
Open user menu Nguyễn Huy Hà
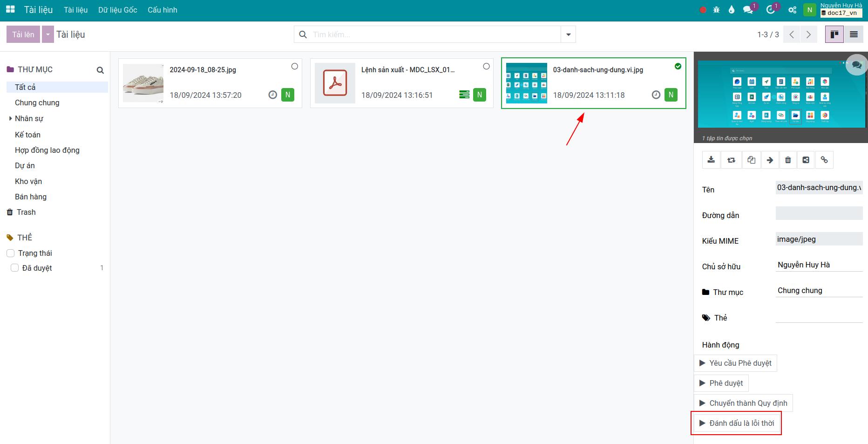[x=834, y=10]
